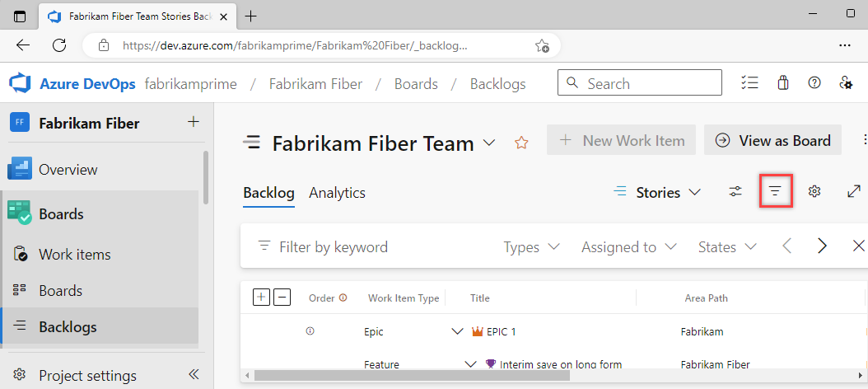Image resolution: width=868 pixels, height=389 pixels.
Task: Open the browser tab actions icon
Action: tap(20, 16)
